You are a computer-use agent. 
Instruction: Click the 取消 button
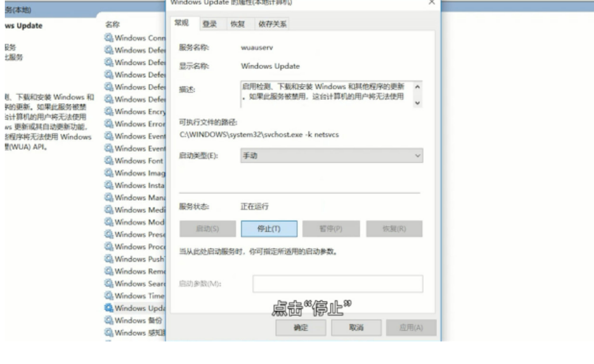point(356,328)
